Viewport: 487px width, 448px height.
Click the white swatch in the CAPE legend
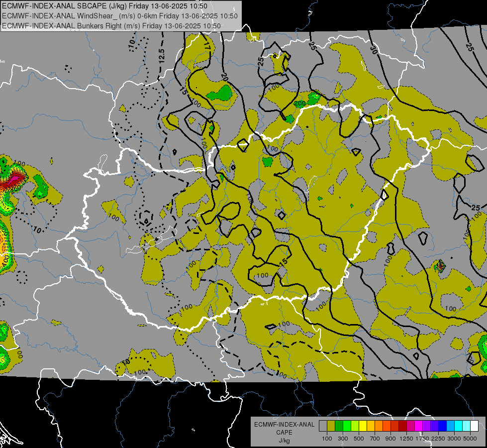coord(474,426)
